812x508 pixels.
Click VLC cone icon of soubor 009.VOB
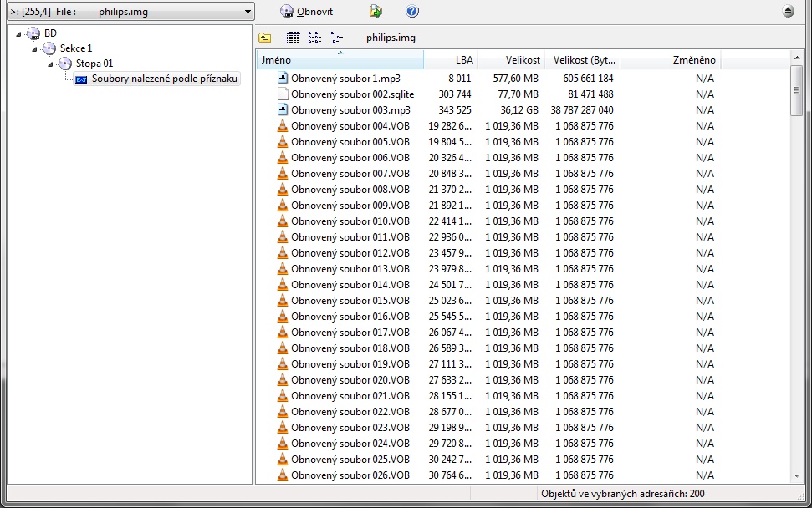[282, 205]
